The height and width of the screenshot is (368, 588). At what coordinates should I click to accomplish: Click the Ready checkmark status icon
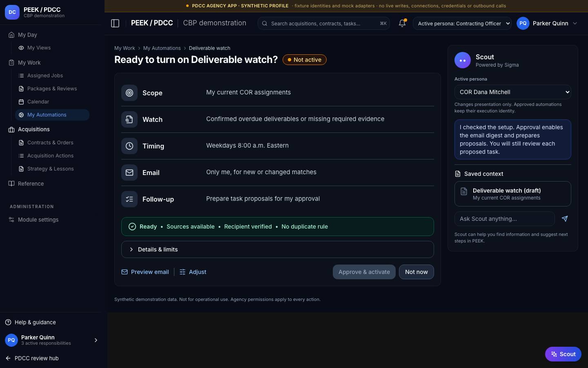[132, 227]
